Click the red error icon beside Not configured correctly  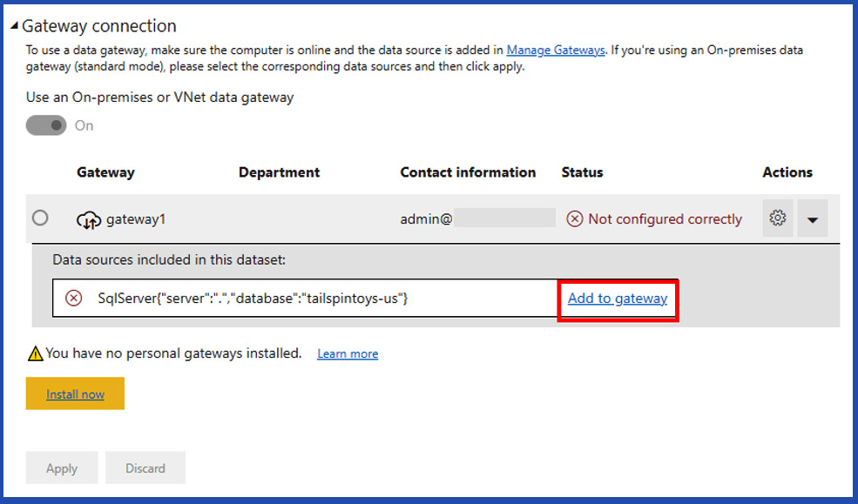[574, 219]
